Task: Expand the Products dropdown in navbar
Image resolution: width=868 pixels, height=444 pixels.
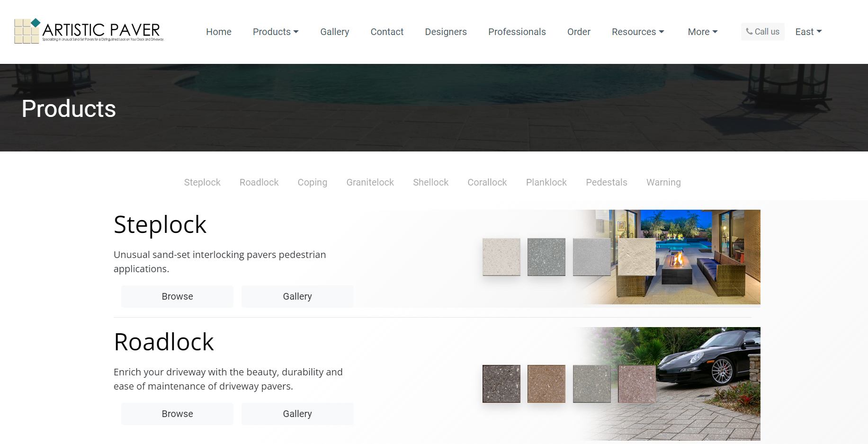Action: click(x=276, y=32)
